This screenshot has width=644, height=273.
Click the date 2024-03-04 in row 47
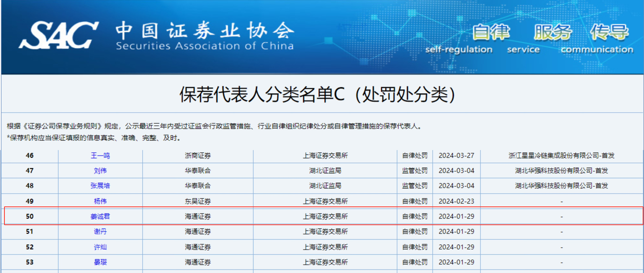[456, 171]
